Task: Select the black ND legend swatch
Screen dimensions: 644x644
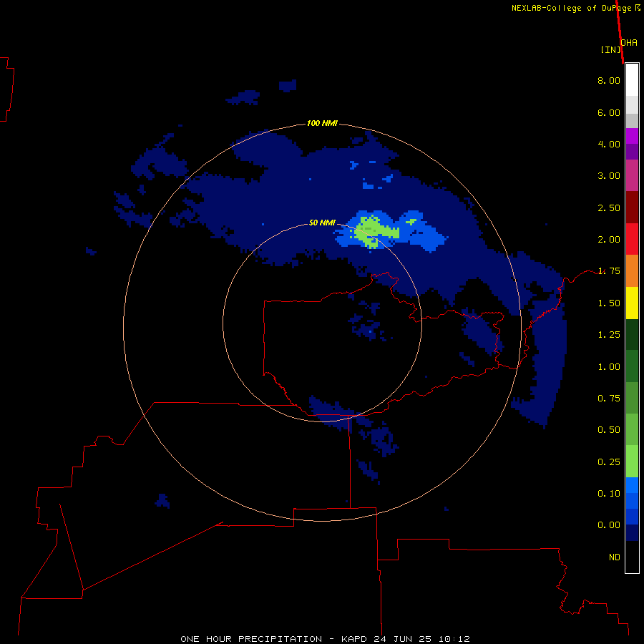Action: [632, 557]
